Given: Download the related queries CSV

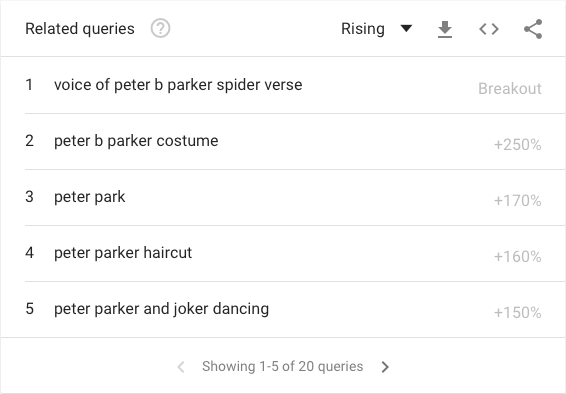Looking at the screenshot, I should [x=445, y=29].
